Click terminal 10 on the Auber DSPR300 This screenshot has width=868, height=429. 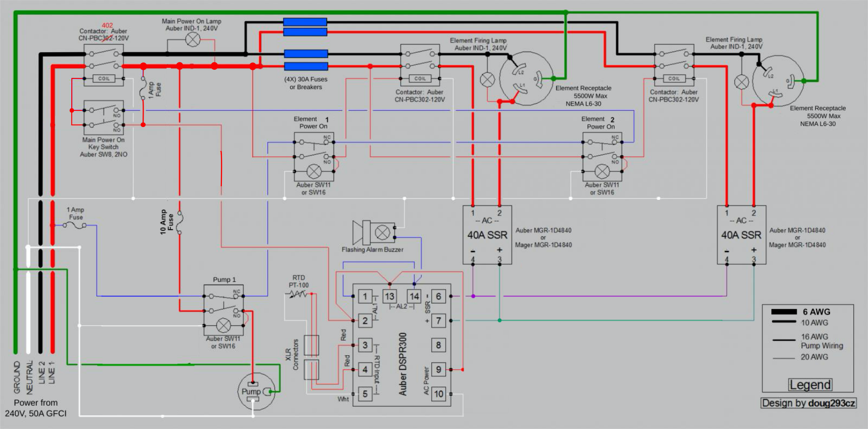[438, 394]
